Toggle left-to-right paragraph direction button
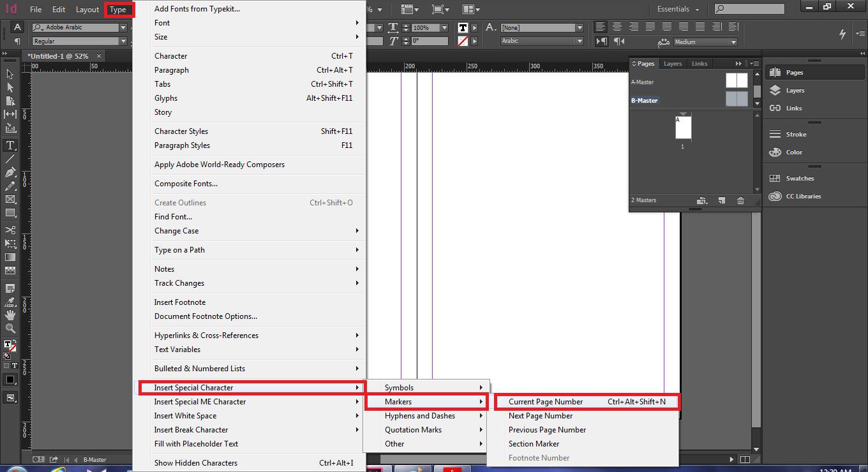Viewport: 868px width, 472px height. tap(601, 41)
